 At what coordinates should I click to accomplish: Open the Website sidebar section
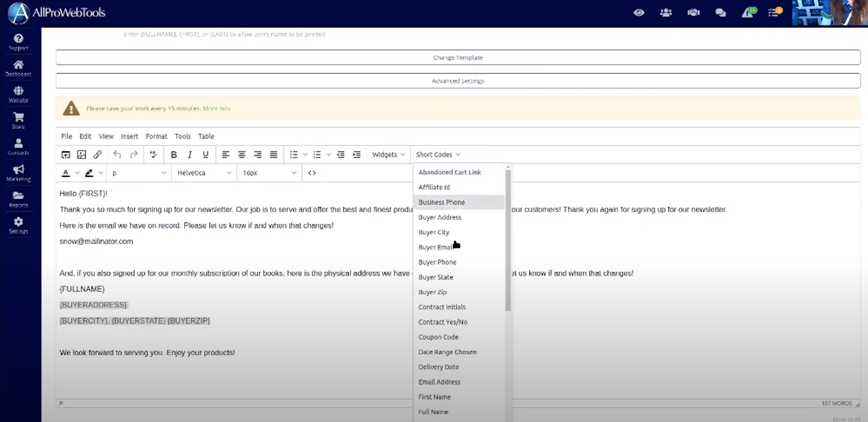tap(18, 94)
